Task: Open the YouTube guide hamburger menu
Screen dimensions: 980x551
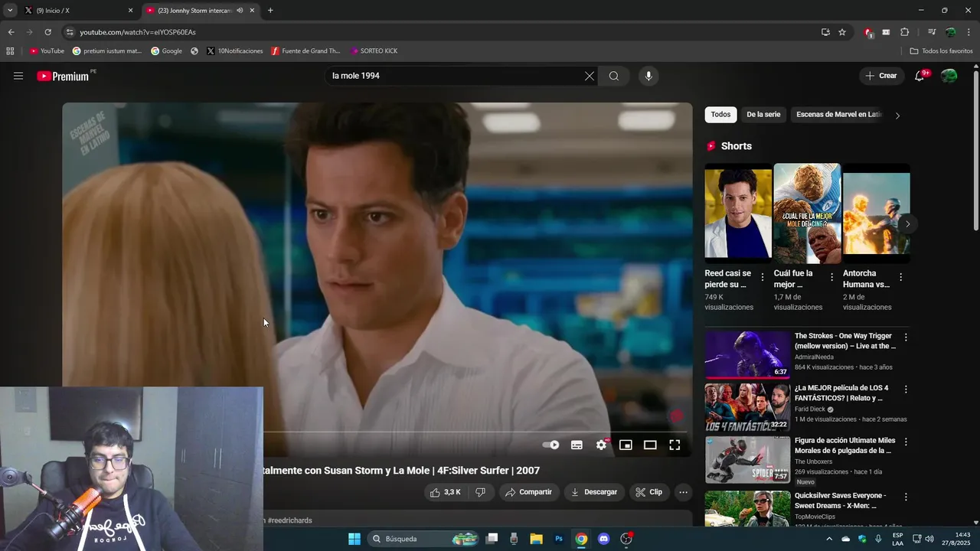Action: click(18, 76)
